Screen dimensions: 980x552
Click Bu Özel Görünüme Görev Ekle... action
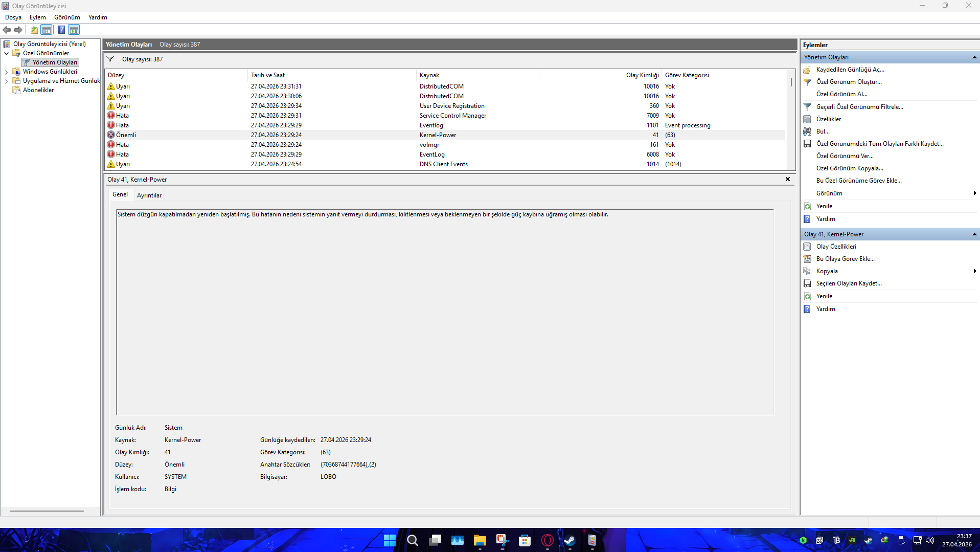pos(859,181)
